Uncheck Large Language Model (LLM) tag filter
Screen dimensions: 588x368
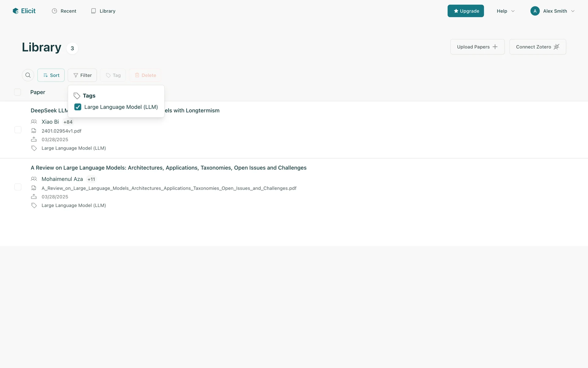tap(78, 107)
